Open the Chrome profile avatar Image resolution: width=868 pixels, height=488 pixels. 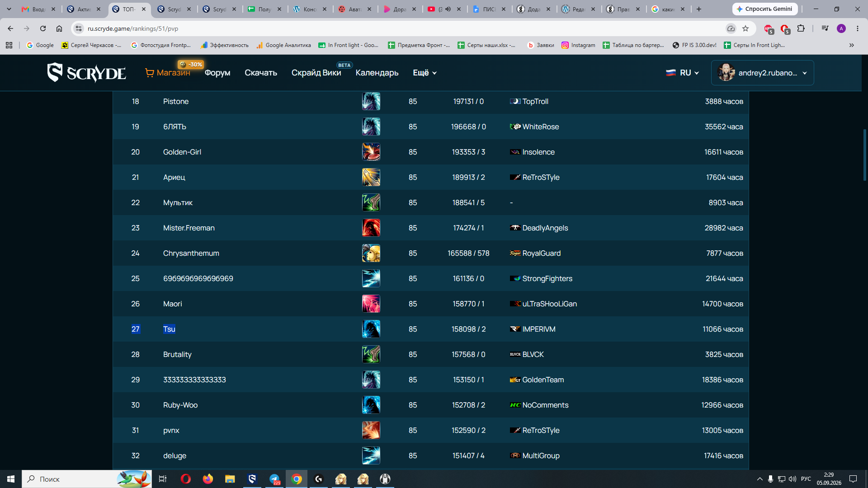pyautogui.click(x=841, y=28)
